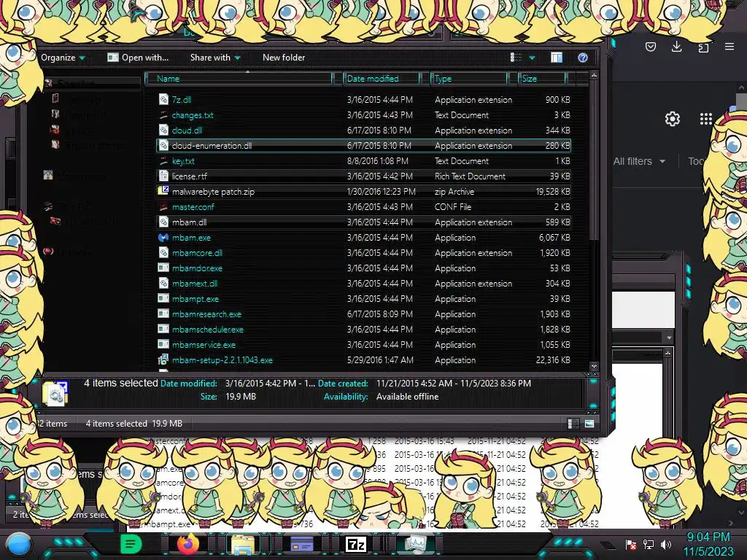Select mbamext.dll file name

click(194, 284)
